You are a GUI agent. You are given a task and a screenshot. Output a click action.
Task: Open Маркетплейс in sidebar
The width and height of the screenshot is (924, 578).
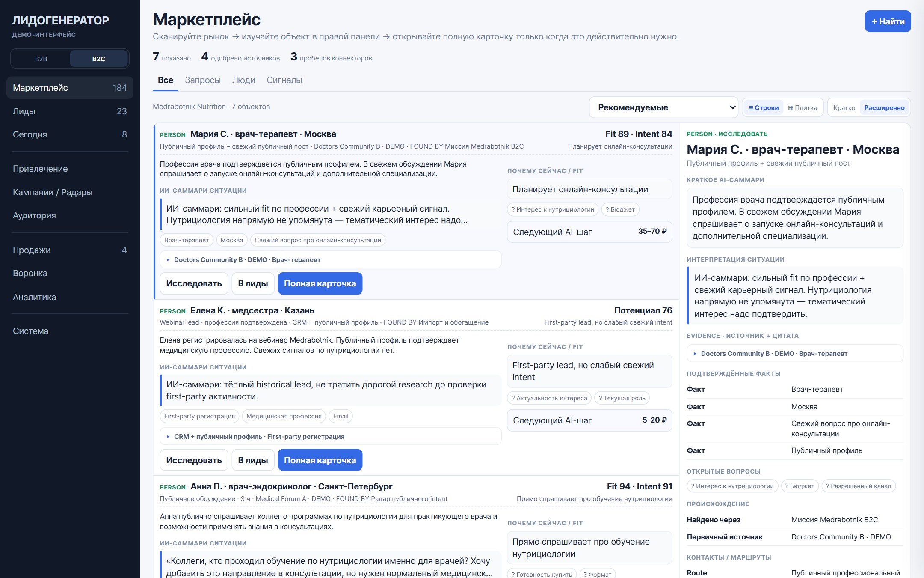pyautogui.click(x=70, y=88)
